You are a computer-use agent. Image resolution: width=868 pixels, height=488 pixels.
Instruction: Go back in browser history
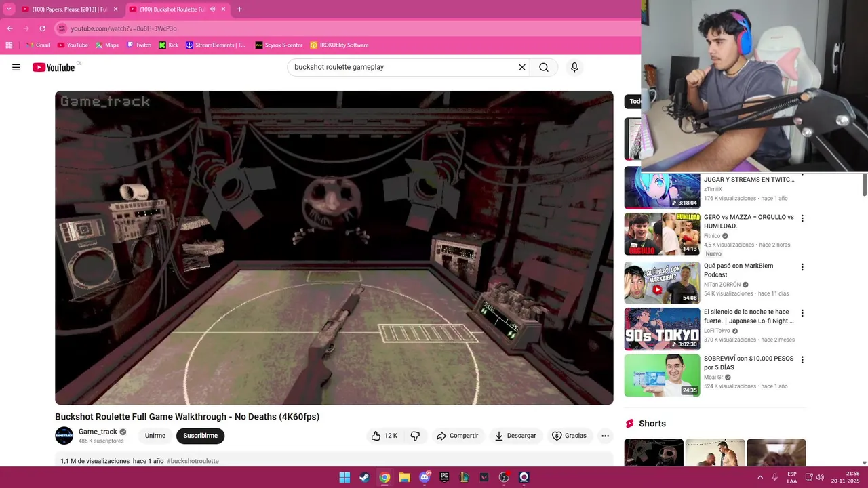[9, 28]
